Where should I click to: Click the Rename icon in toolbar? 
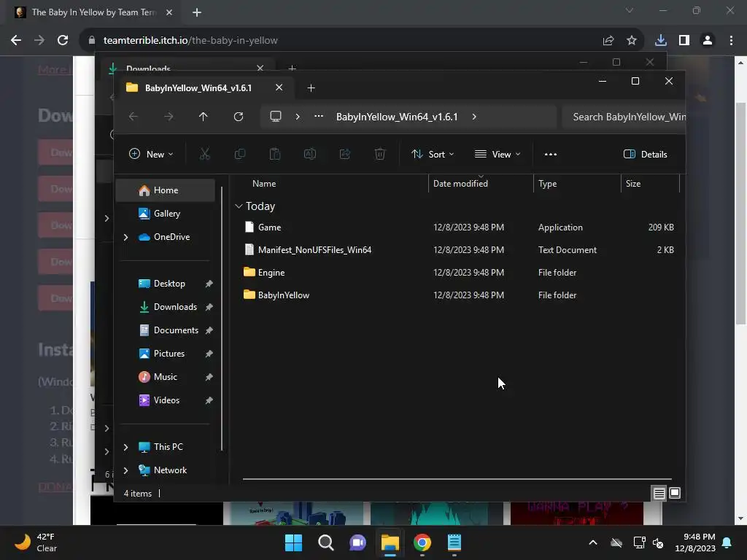[x=309, y=154]
